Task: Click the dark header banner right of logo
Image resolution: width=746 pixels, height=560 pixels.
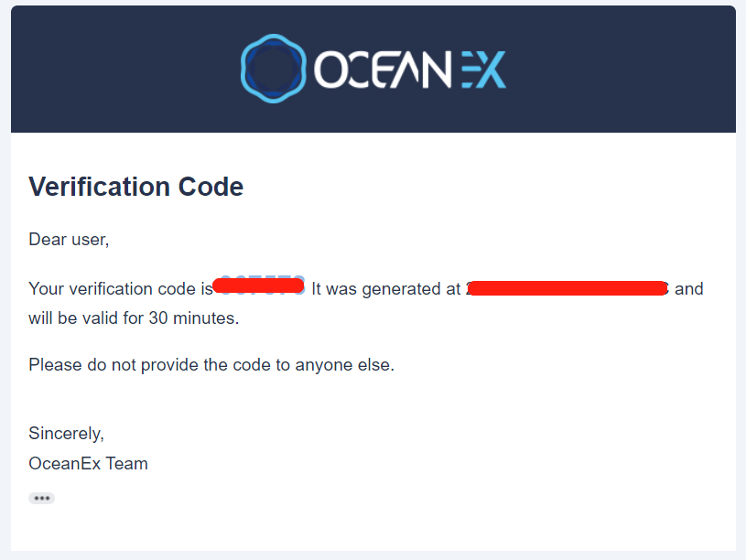Action: pos(621,69)
